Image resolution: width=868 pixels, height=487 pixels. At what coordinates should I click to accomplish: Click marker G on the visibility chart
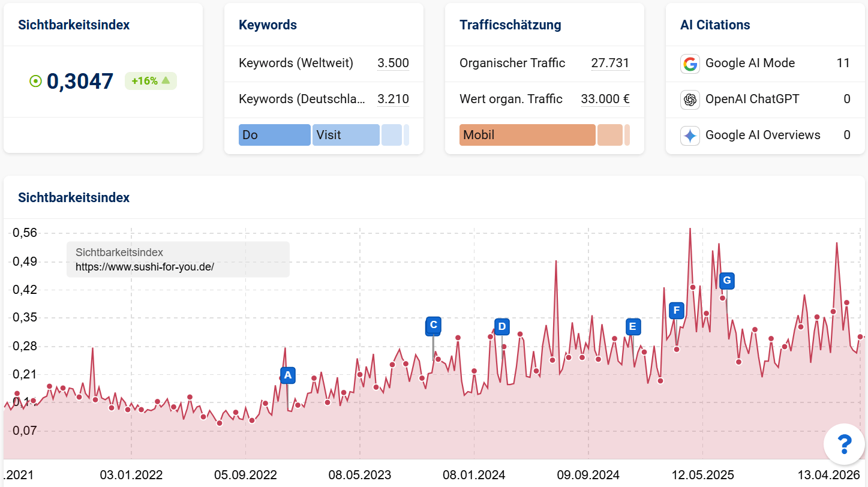(x=726, y=280)
